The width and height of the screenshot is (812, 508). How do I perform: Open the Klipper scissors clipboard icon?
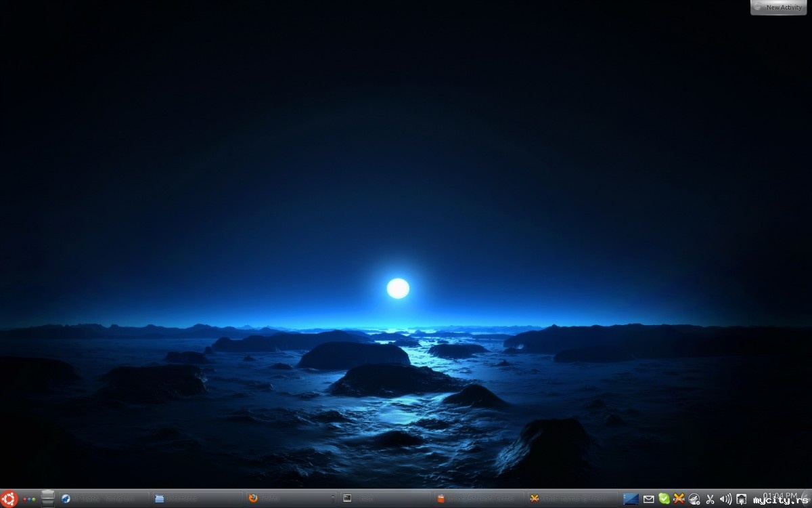(x=710, y=499)
